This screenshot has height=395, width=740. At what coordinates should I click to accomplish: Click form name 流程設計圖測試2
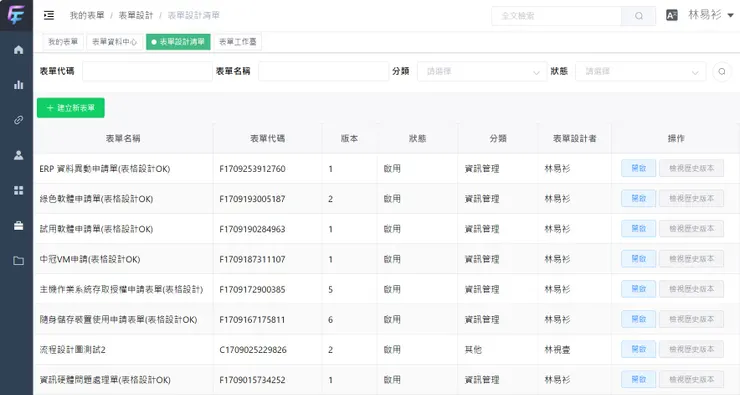[x=73, y=350]
